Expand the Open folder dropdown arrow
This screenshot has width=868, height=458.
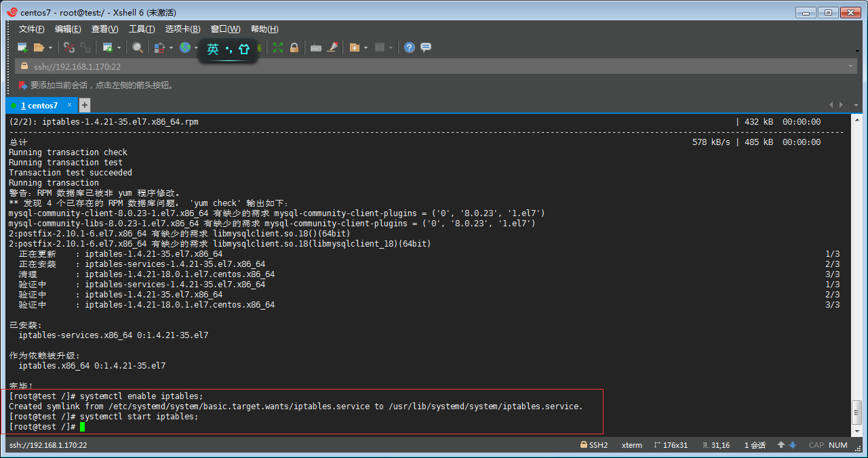pos(50,47)
